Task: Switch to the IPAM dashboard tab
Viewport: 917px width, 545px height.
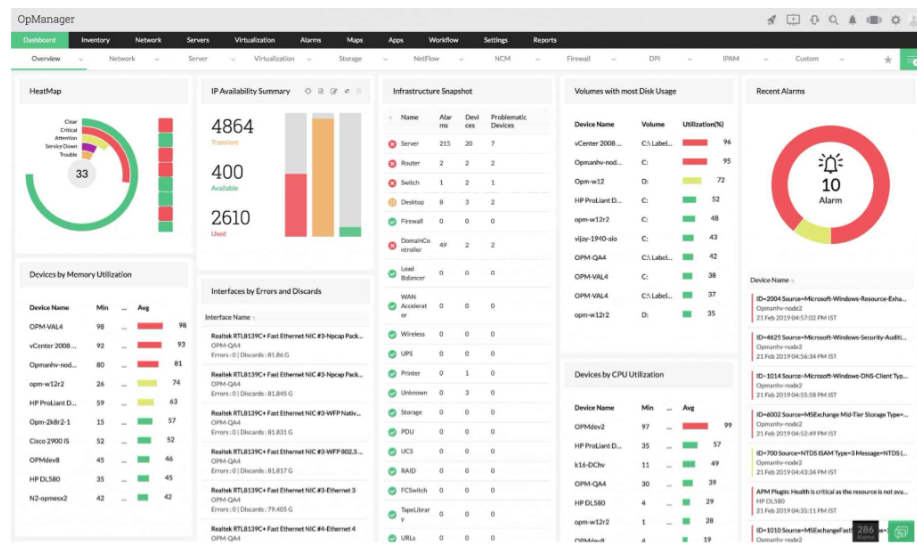Action: [x=730, y=59]
